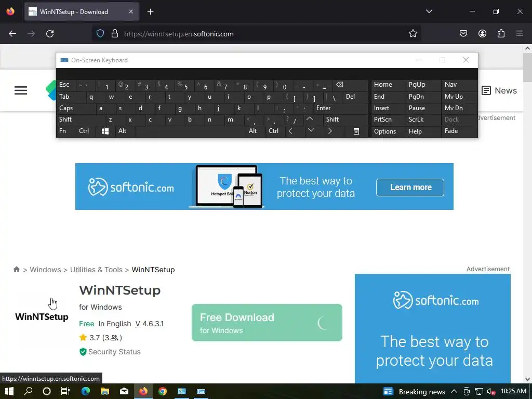Screen dimensions: 532x399
Task: Click Backspace key icon on keyboard
Action: [x=350, y=85]
